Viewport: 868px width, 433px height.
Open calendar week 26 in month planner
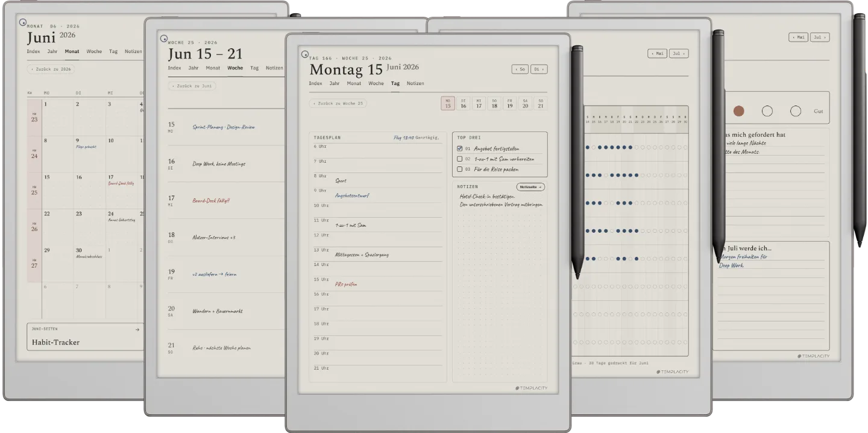click(x=34, y=227)
